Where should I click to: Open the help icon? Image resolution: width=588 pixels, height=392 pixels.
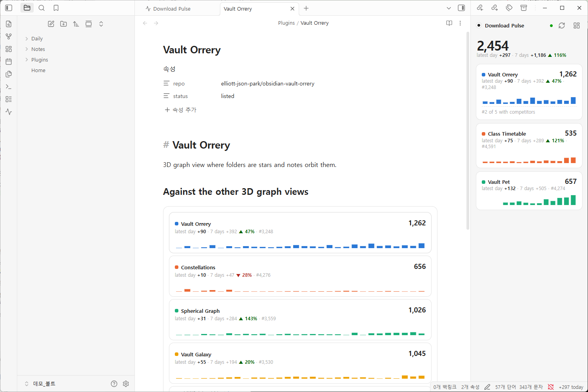[114, 384]
